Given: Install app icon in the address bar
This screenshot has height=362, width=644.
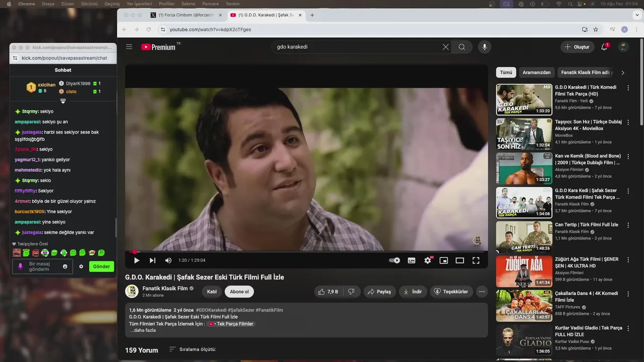Looking at the screenshot, I should click(585, 30).
